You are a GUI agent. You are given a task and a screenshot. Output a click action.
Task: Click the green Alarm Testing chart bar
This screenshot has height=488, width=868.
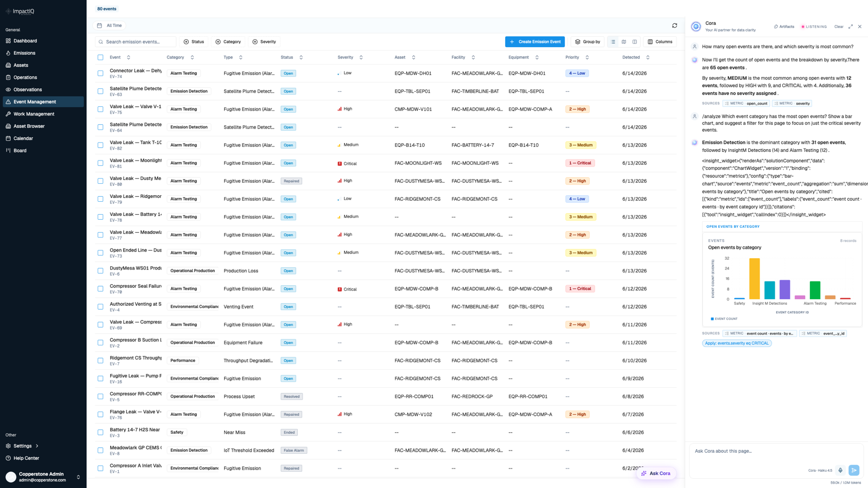pyautogui.click(x=815, y=290)
